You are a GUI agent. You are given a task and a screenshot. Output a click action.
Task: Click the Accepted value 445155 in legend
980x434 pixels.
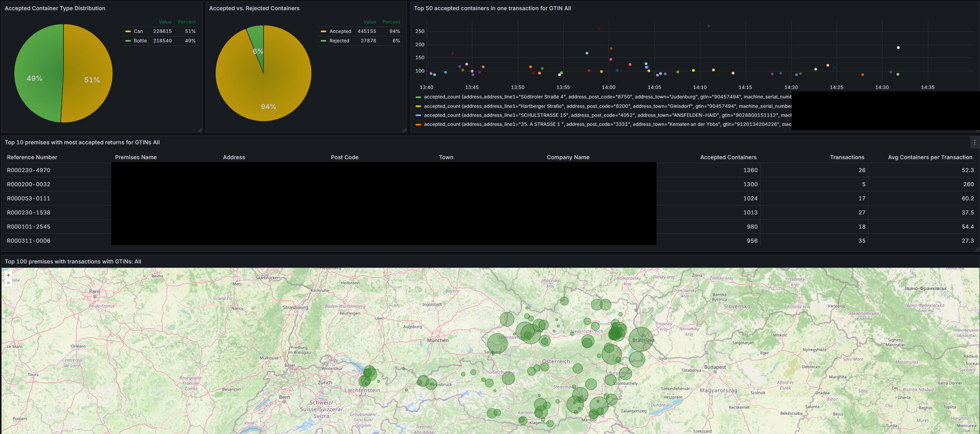(367, 31)
